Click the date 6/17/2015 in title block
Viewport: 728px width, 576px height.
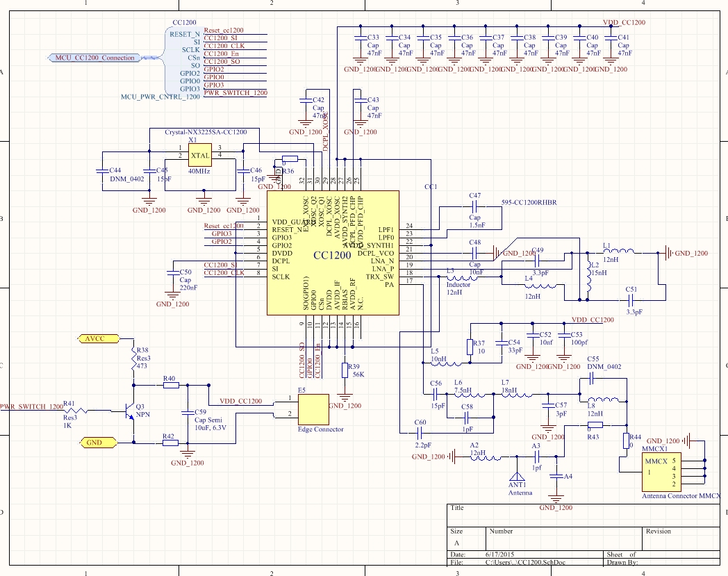click(499, 554)
